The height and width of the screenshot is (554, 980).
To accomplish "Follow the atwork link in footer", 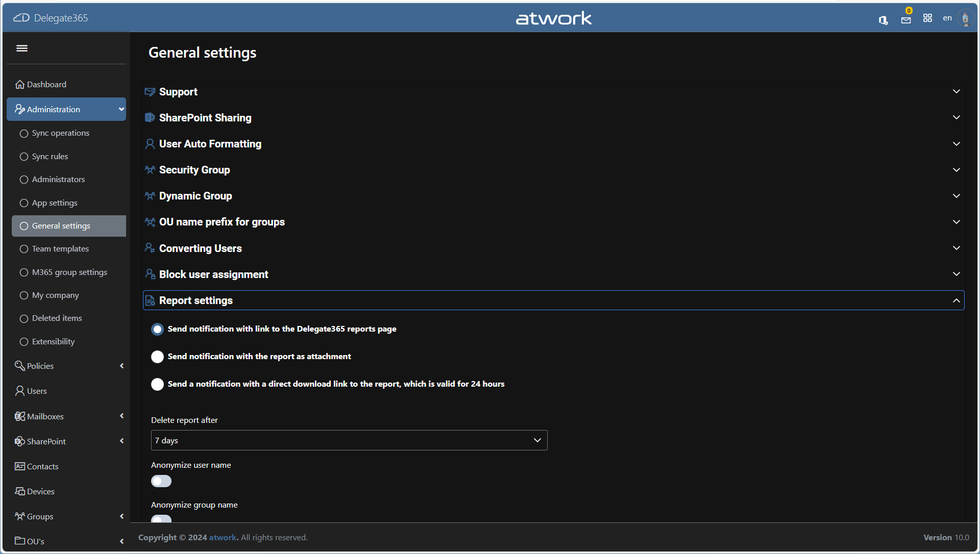I will click(224, 538).
